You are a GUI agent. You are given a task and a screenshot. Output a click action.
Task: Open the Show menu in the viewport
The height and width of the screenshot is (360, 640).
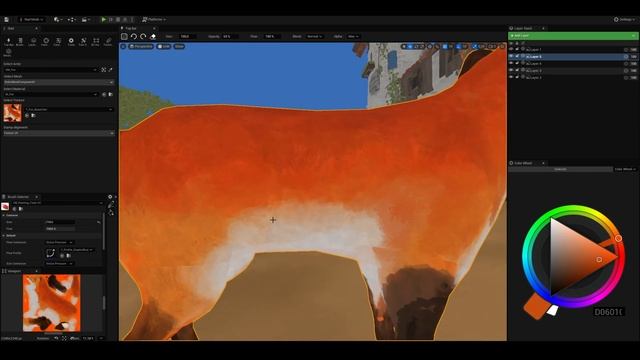[179, 47]
